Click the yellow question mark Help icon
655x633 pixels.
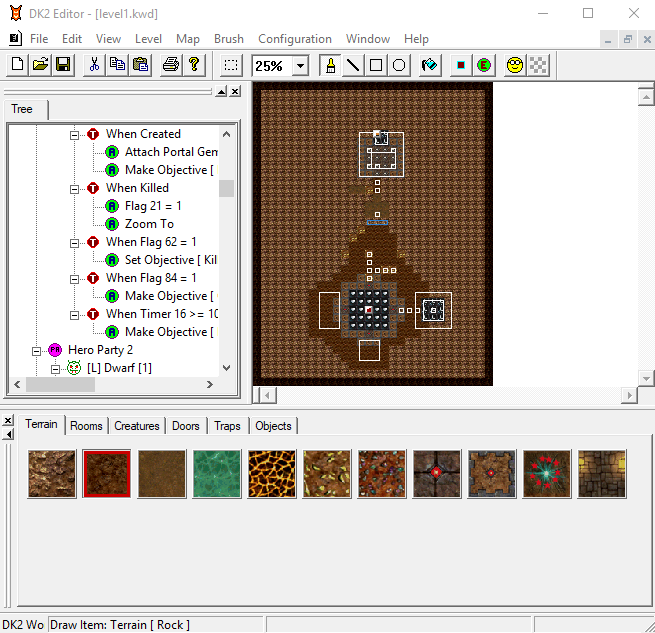[194, 65]
